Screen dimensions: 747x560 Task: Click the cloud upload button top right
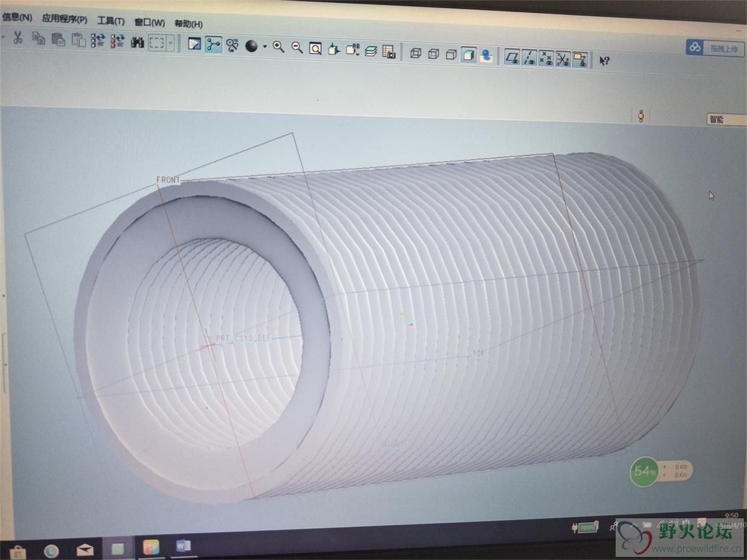point(715,47)
